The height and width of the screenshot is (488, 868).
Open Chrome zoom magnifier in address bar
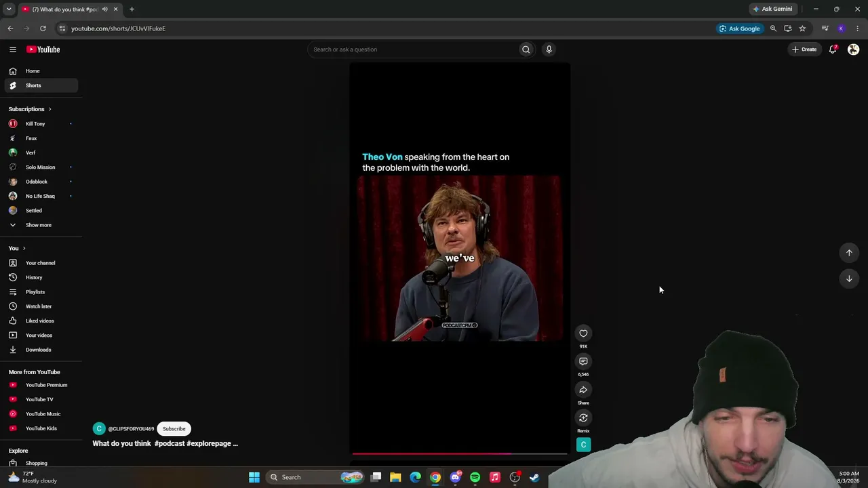pyautogui.click(x=773, y=28)
